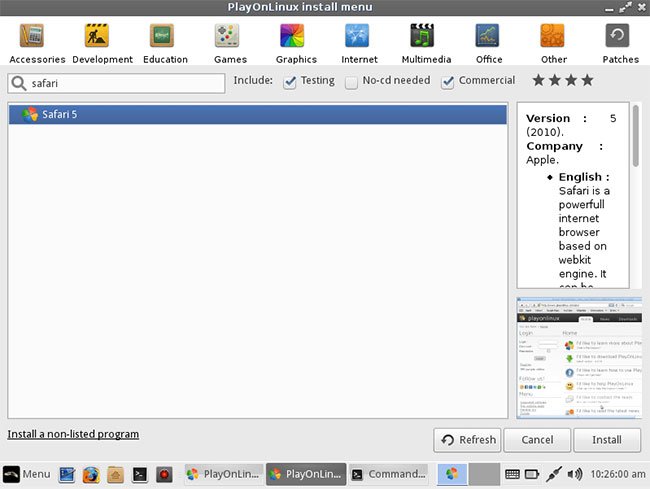Click the battery tray icon

point(532,474)
